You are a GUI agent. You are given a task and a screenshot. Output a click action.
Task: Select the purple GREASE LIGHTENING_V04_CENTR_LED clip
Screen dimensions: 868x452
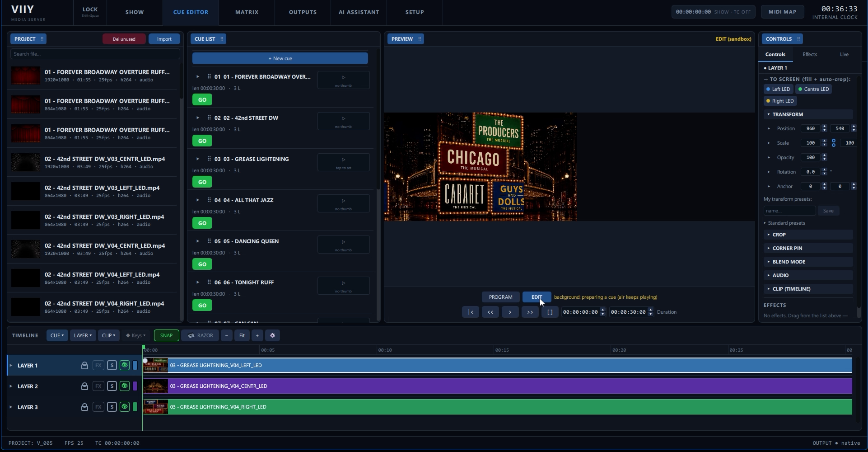(497, 386)
